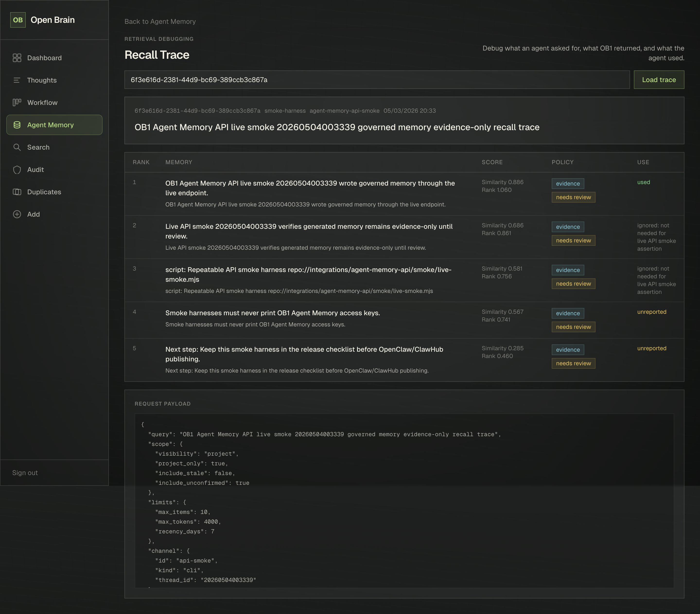Select memory 'Smoke harnesses must never print'
Image resolution: width=700 pixels, height=614 pixels.
pyautogui.click(x=273, y=313)
